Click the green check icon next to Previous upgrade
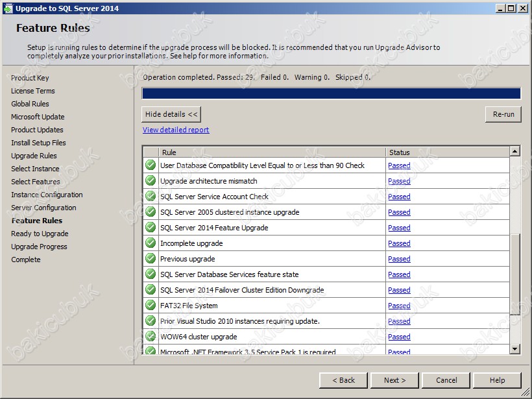 coord(151,259)
